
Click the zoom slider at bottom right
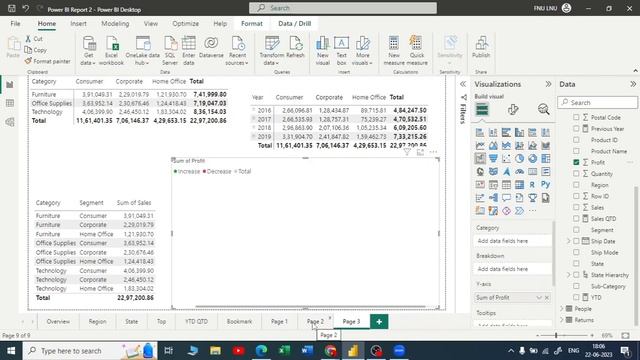pyautogui.click(x=556, y=336)
